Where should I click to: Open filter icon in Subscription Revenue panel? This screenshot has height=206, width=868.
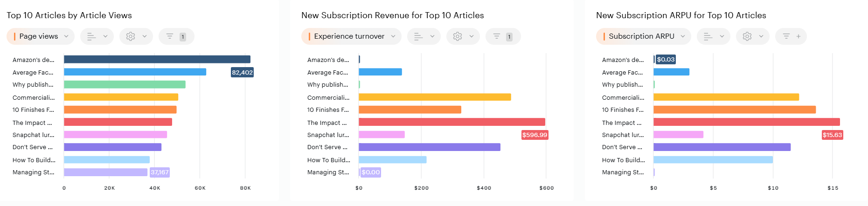[x=502, y=36]
